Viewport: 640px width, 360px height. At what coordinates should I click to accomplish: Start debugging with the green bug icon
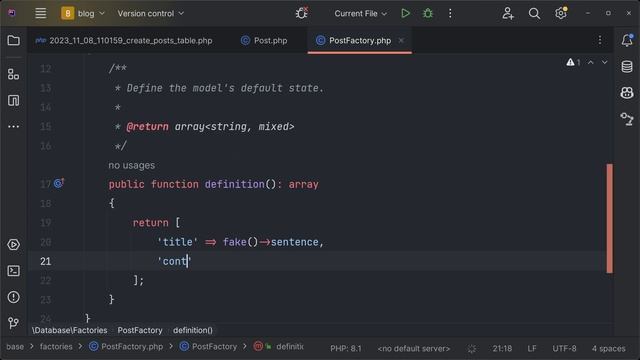coord(428,13)
